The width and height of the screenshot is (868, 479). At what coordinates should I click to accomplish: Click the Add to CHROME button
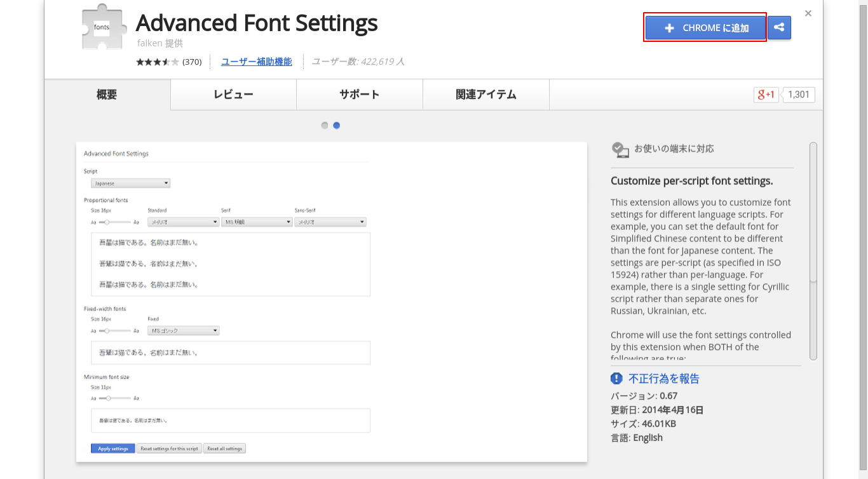(706, 28)
